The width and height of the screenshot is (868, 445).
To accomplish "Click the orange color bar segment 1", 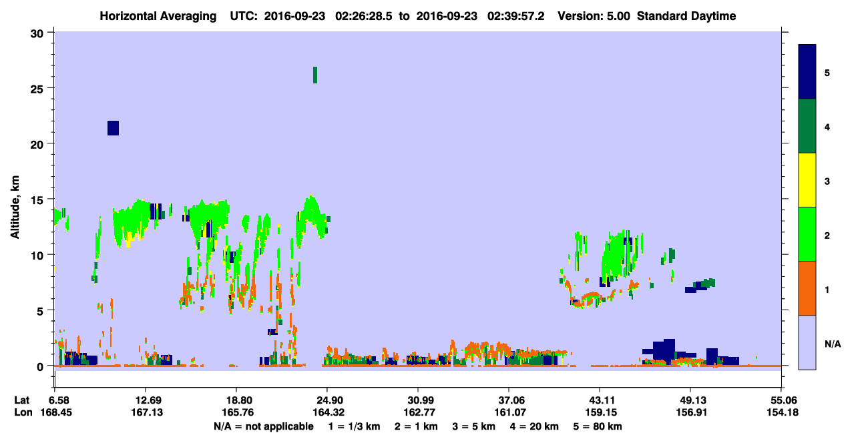I will (807, 288).
